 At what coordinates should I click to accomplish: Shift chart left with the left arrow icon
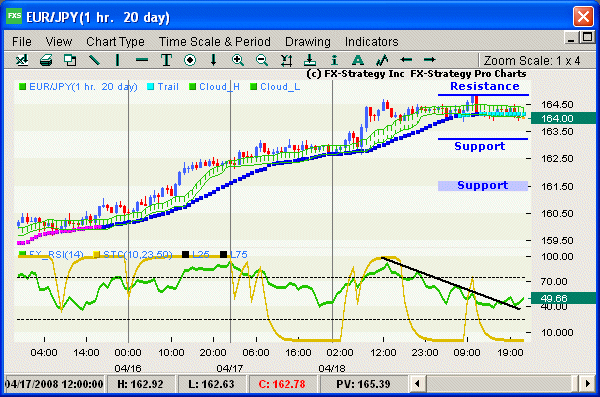(406, 60)
